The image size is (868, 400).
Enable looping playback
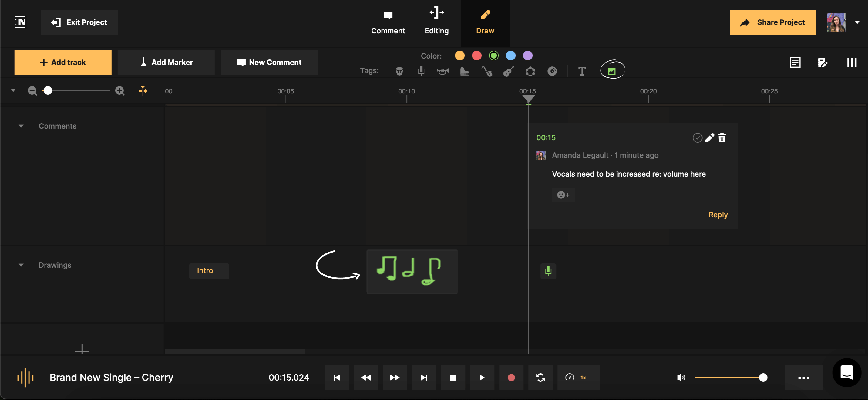[x=540, y=378]
